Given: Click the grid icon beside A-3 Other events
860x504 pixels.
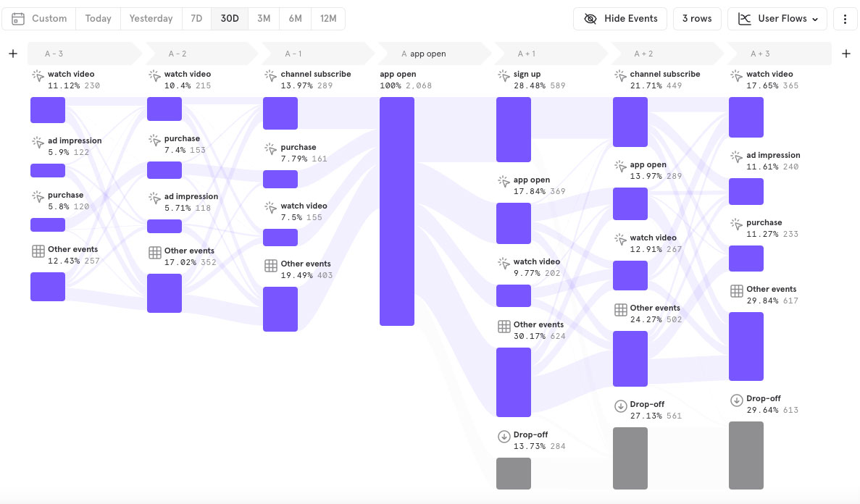Looking at the screenshot, I should point(38,251).
